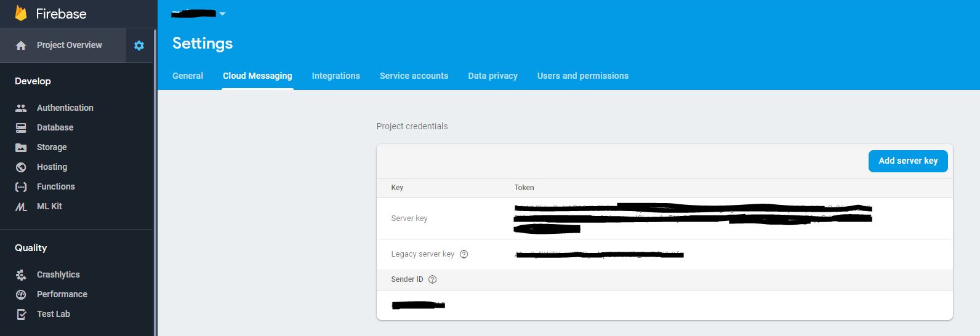Click the Functions brackets icon

[x=21, y=186]
